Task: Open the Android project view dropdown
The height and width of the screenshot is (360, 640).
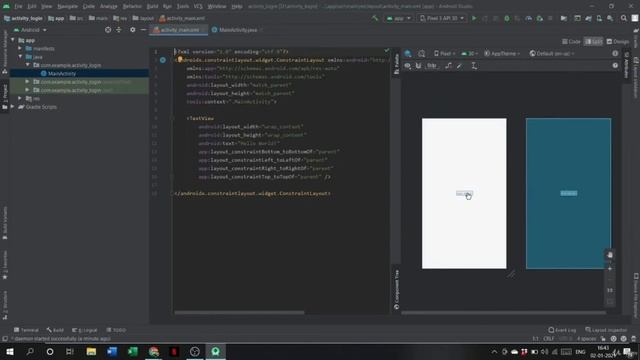Action: (30, 30)
